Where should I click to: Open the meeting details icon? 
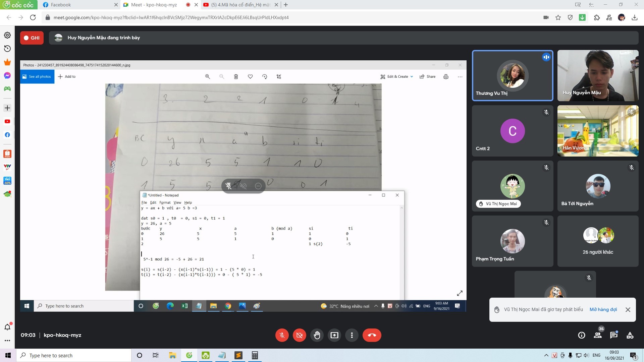[582, 335]
